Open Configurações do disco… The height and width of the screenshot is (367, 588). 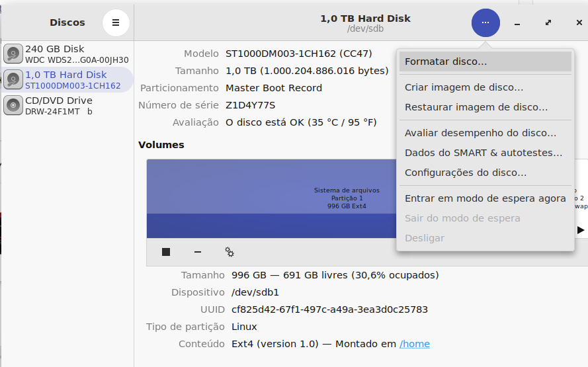pos(485,173)
